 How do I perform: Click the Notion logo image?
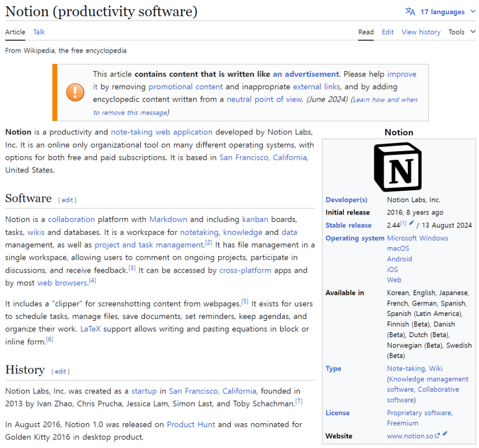point(398,167)
